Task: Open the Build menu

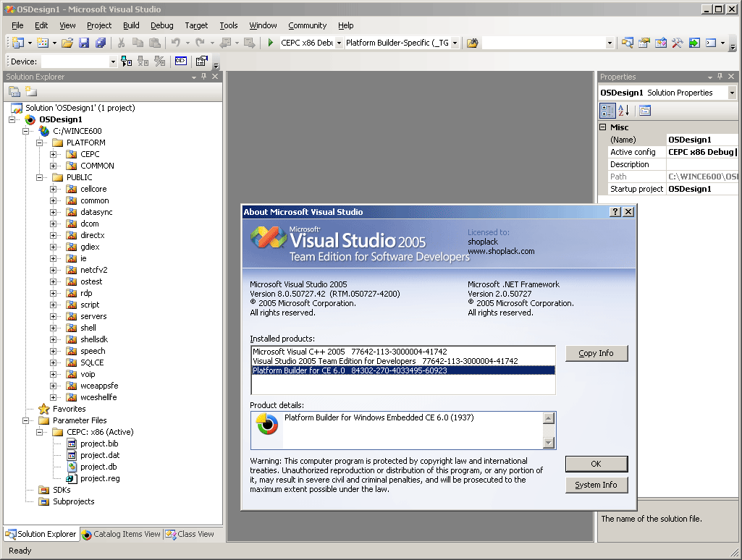Action: pos(131,25)
